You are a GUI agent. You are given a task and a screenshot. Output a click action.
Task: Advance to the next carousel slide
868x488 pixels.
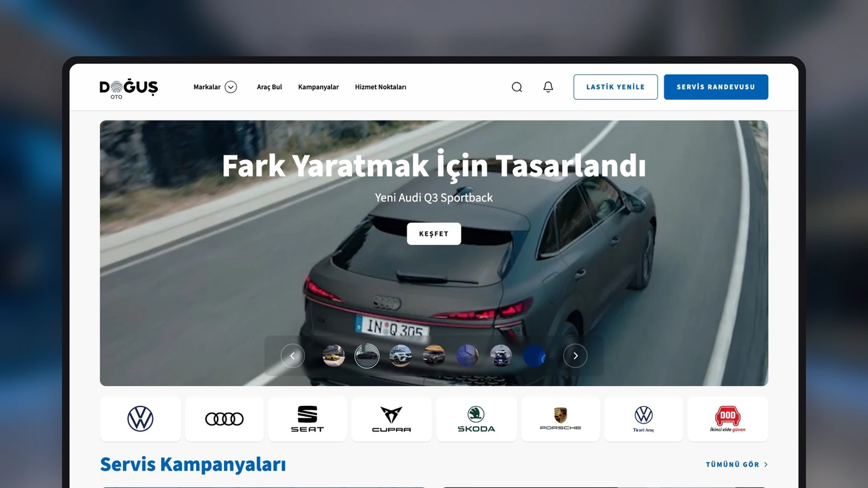point(575,356)
